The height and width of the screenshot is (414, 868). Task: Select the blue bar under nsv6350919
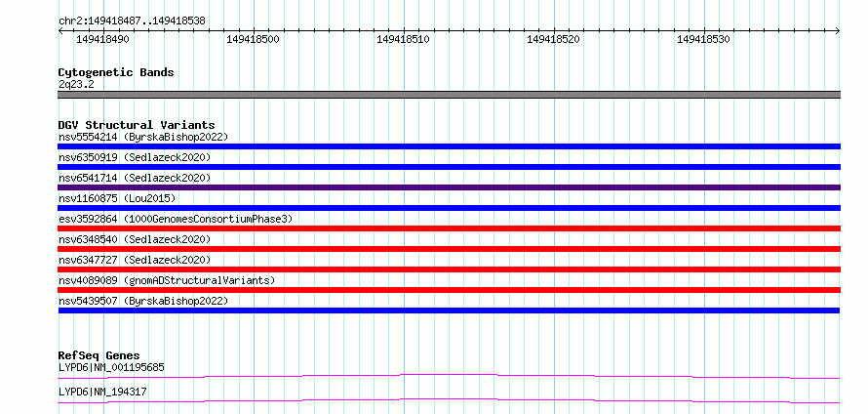point(449,167)
